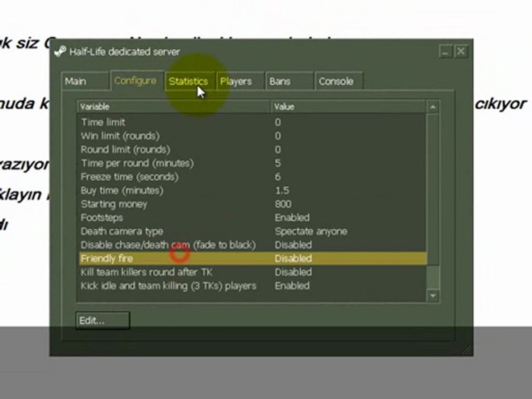Click Disabled value for chase/death cam

coord(293,245)
